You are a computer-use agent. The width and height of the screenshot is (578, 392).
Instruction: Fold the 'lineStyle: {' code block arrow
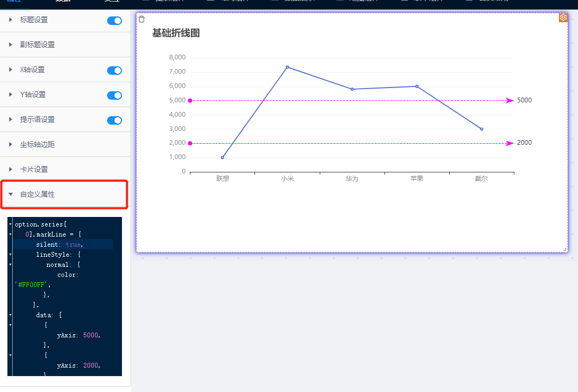[x=10, y=255]
